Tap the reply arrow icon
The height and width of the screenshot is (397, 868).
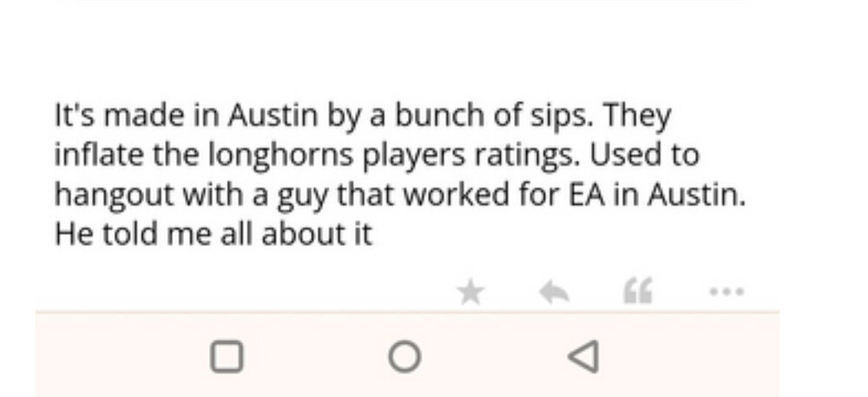click(552, 294)
